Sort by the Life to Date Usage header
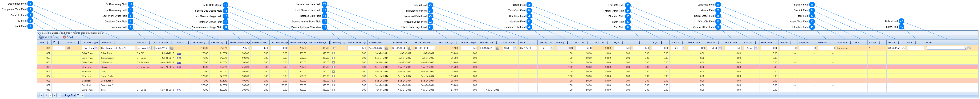 (x=318, y=43)
